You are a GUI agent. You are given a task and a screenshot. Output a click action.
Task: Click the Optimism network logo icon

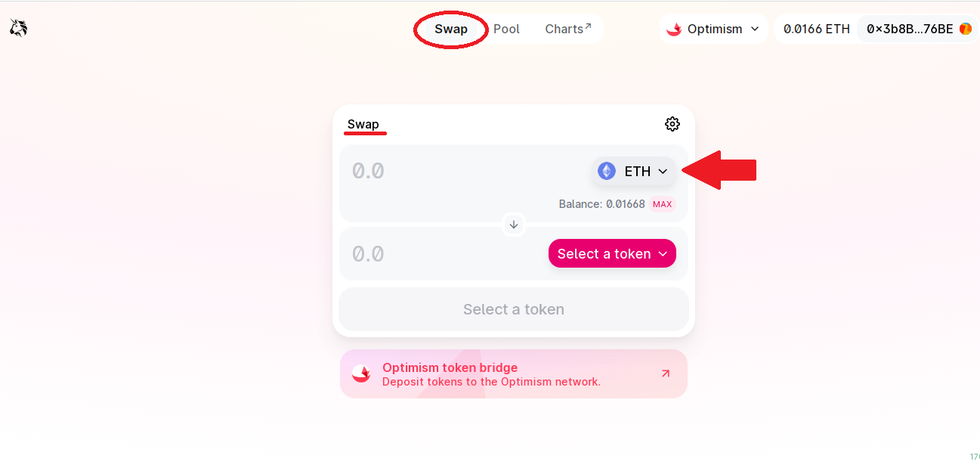[x=674, y=29]
